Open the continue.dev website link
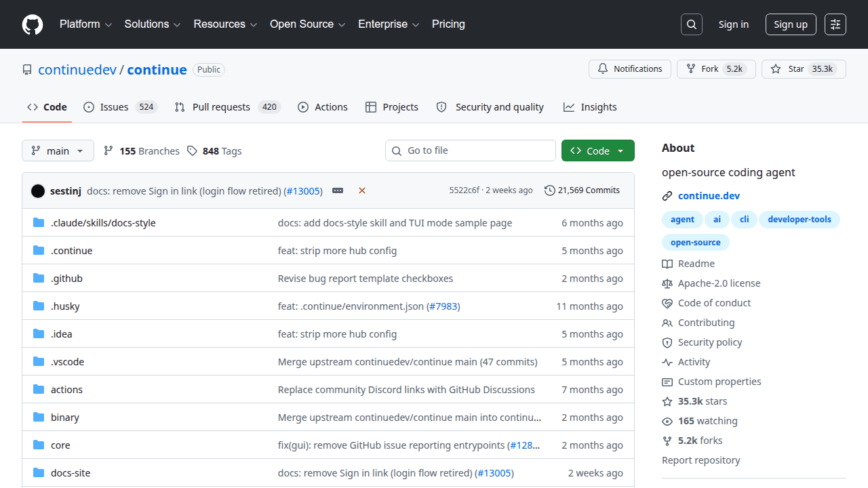The image size is (868, 488). 709,196
